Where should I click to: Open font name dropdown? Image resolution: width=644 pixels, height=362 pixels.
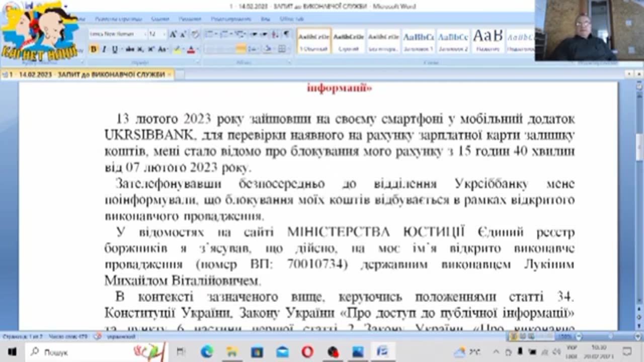click(145, 34)
